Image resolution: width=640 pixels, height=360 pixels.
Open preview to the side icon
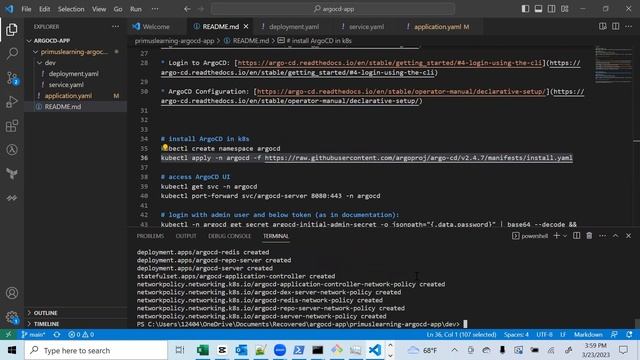(x=602, y=27)
